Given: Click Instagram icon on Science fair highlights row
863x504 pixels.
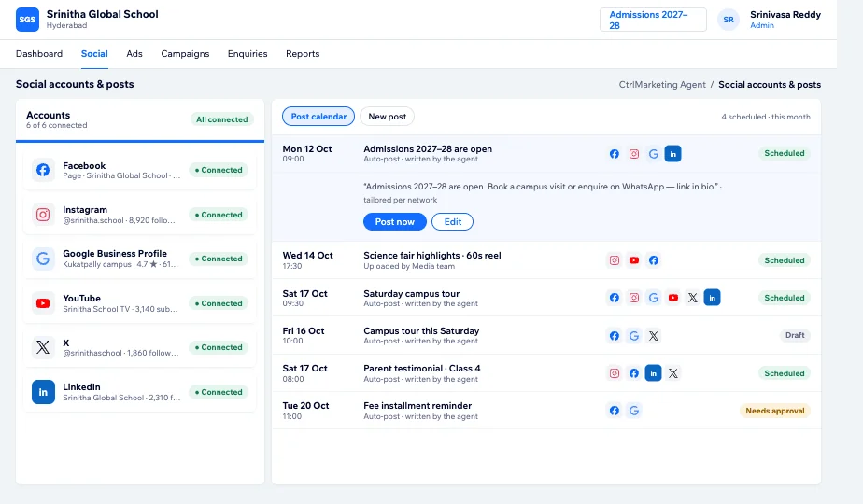Looking at the screenshot, I should [615, 260].
